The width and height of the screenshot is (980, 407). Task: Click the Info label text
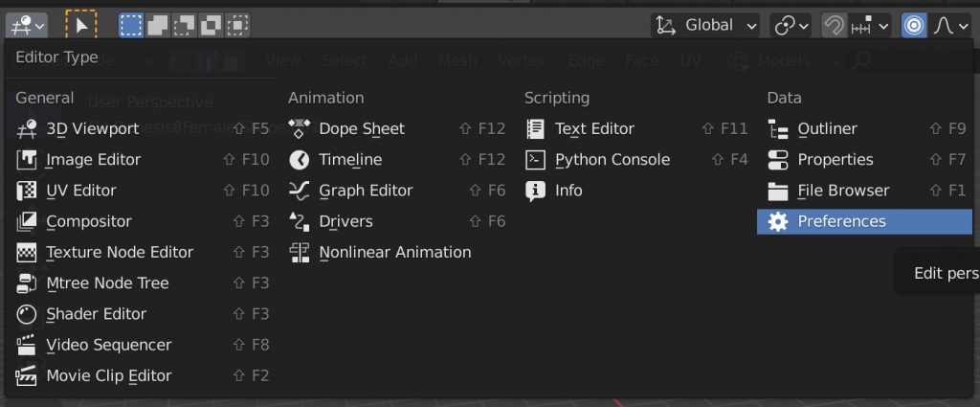tap(568, 190)
